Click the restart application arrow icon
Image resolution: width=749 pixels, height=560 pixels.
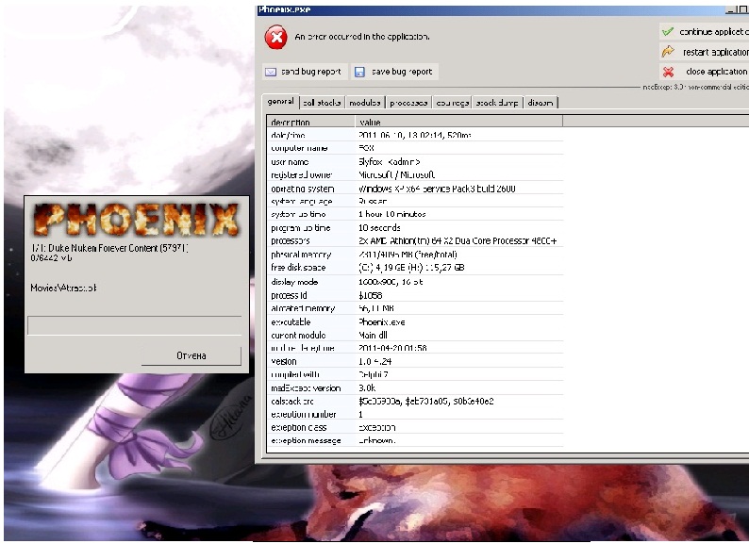[668, 52]
